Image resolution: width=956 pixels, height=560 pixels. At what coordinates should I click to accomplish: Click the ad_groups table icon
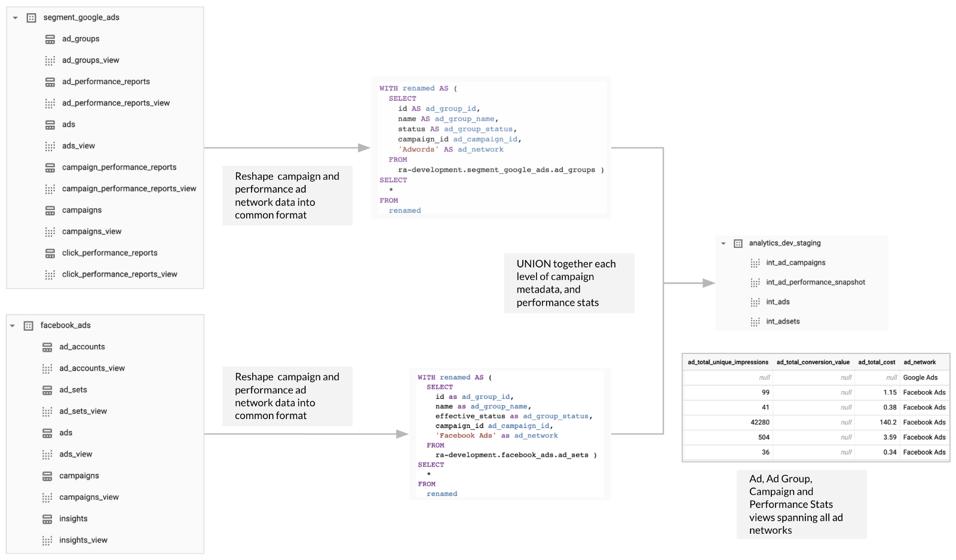coord(50,39)
